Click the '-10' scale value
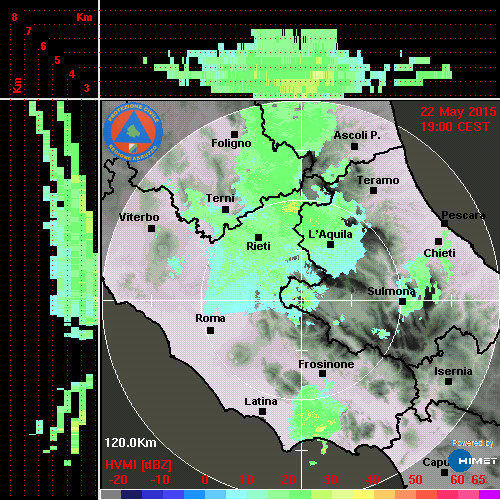The height and width of the screenshot is (500, 500). pos(160,480)
